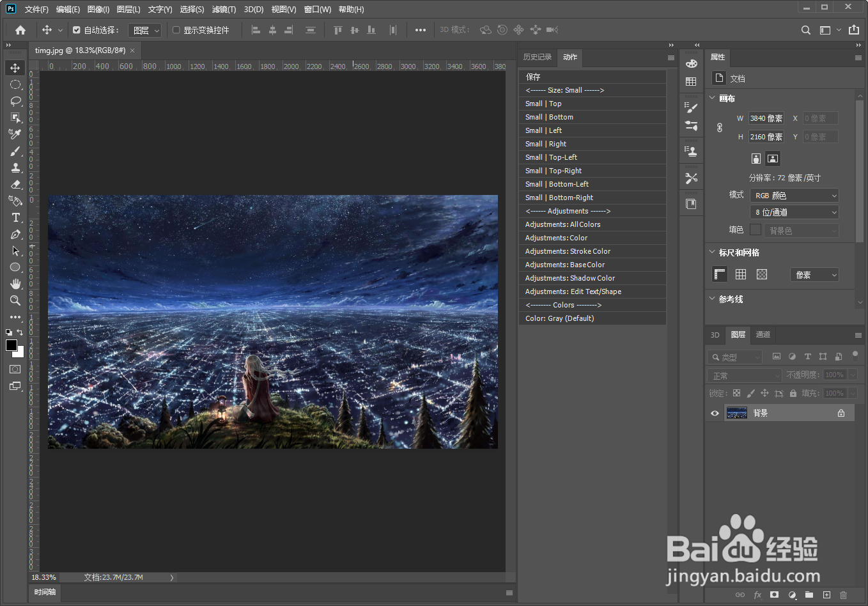Select the Clone Stamp tool

15,167
